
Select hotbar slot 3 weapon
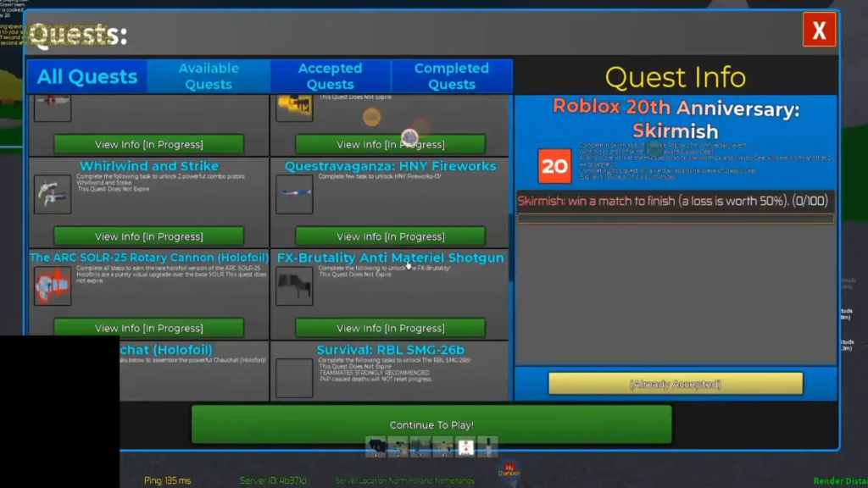pos(420,447)
